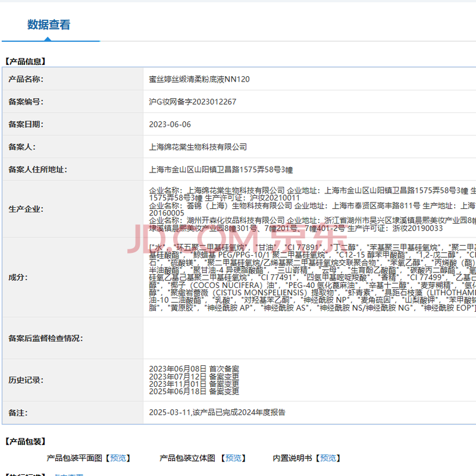The image size is (476, 476).
Task: Click the filing date 2023-06-06
Action: (170, 124)
